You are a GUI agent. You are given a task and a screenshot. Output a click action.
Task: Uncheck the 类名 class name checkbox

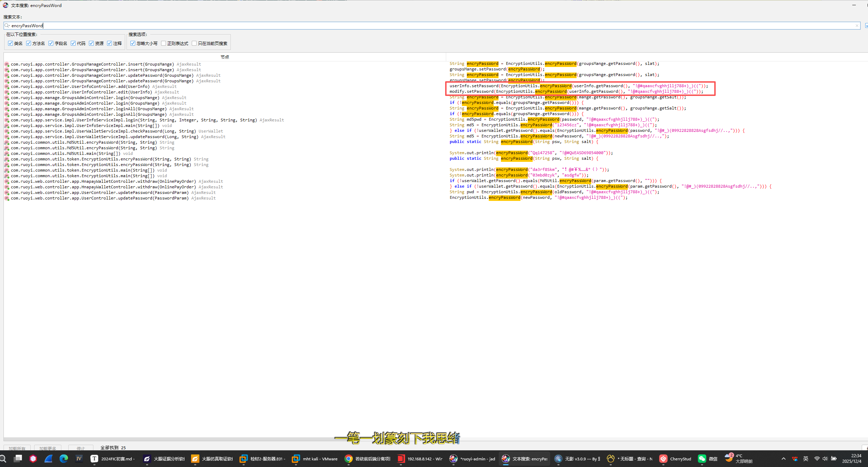(10, 43)
